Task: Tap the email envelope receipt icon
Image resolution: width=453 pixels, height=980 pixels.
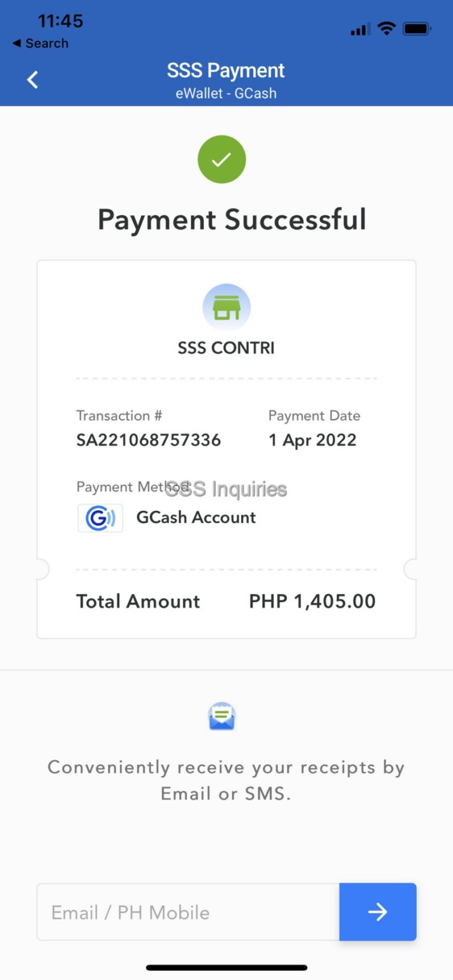Action: click(x=221, y=715)
